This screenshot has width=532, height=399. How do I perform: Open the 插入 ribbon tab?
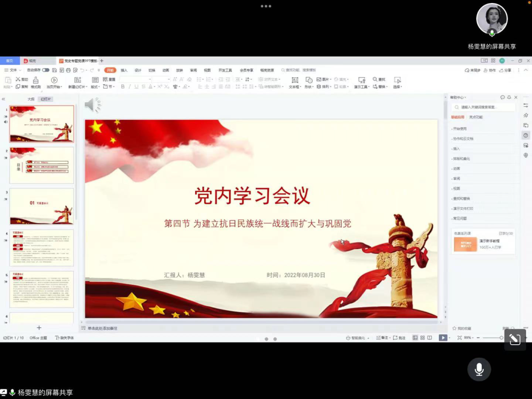point(124,70)
